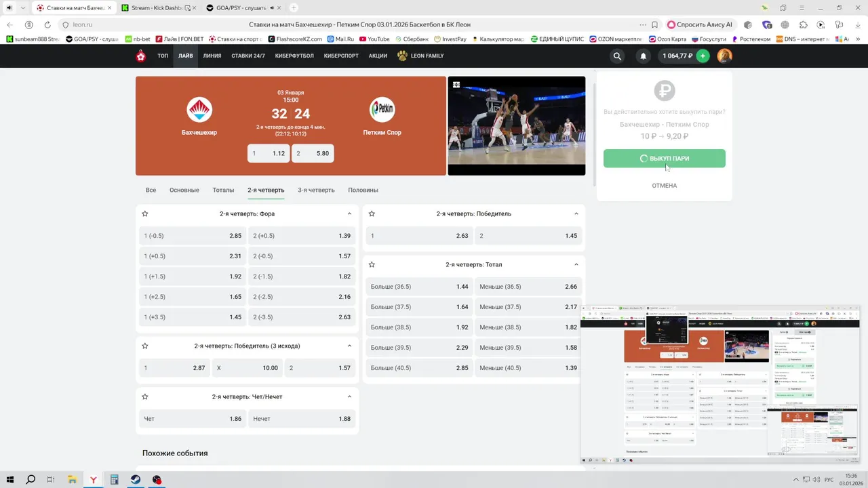Open the Petkim Spor team logo
This screenshot has height=488, width=868.
(x=382, y=110)
